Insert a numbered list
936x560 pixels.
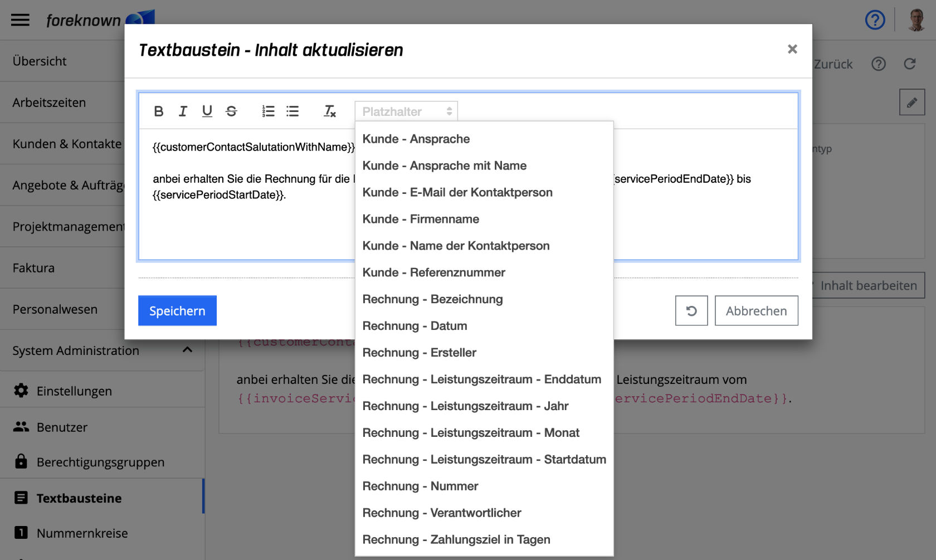pos(268,111)
